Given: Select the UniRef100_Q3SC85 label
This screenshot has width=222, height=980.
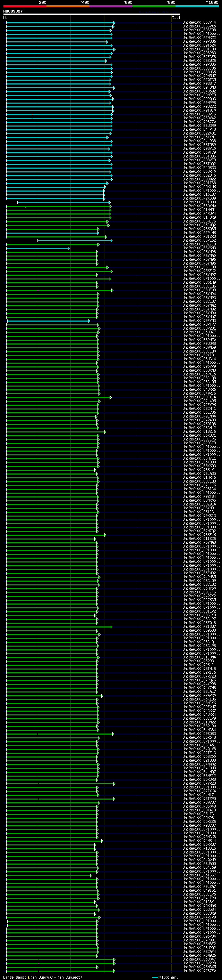Looking at the screenshot, I should [199, 68].
